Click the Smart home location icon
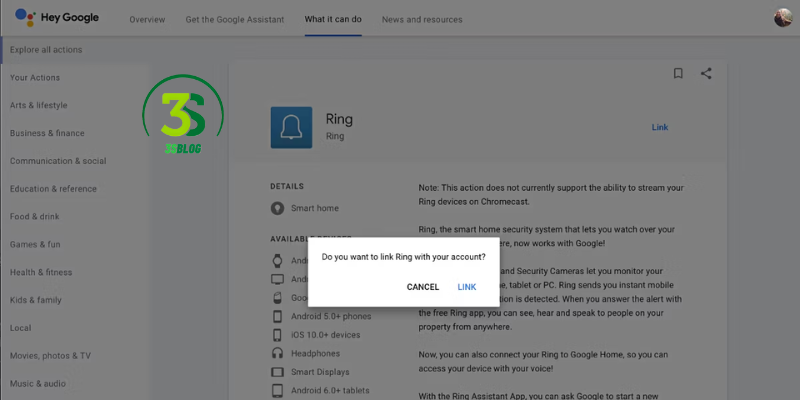This screenshot has height=400, width=800. [x=277, y=208]
